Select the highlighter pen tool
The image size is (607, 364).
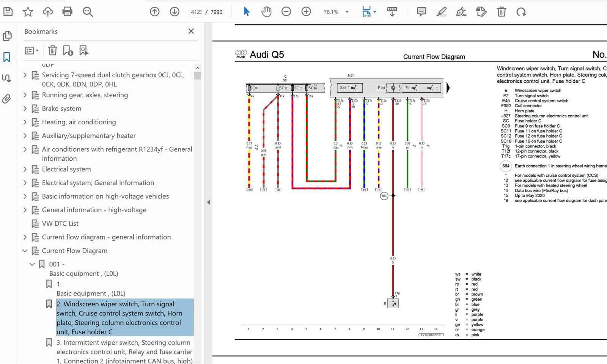point(441,12)
